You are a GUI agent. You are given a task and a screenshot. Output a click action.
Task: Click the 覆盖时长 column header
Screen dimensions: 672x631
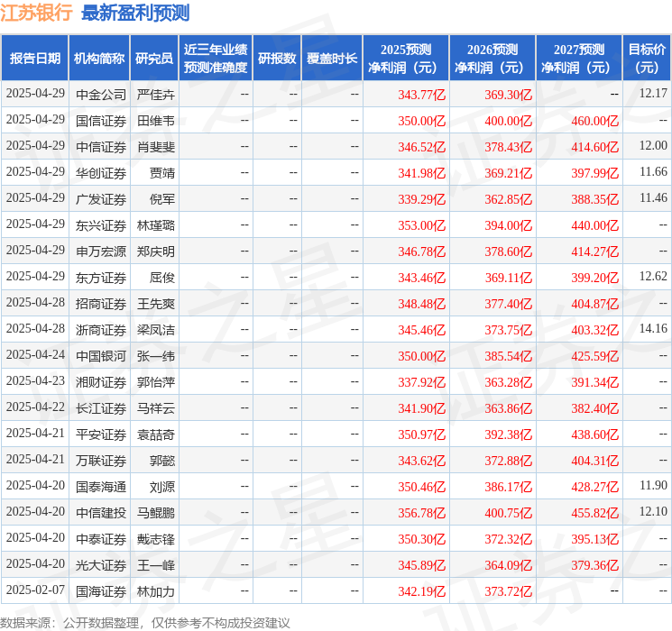click(x=332, y=59)
